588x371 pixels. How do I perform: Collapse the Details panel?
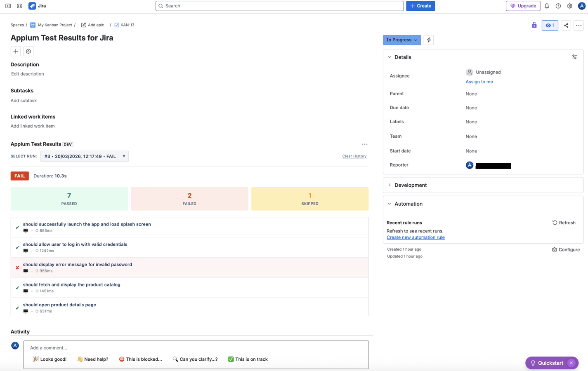[x=389, y=57]
